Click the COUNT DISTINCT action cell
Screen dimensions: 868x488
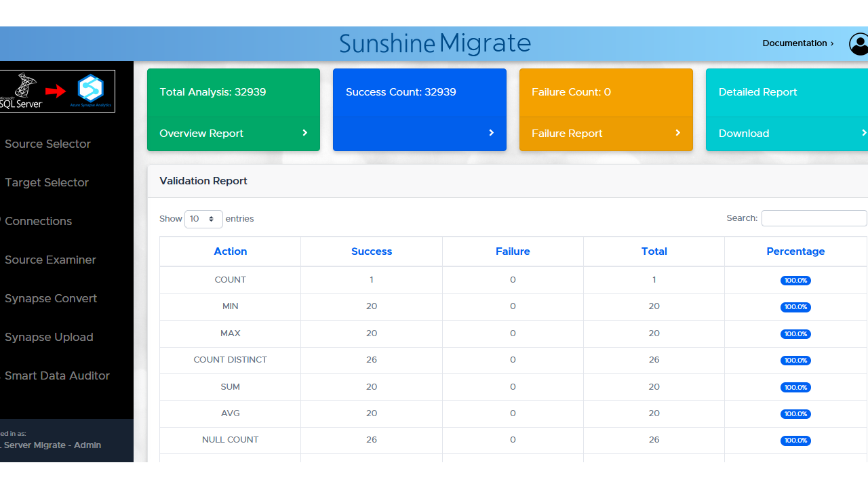[231, 360]
